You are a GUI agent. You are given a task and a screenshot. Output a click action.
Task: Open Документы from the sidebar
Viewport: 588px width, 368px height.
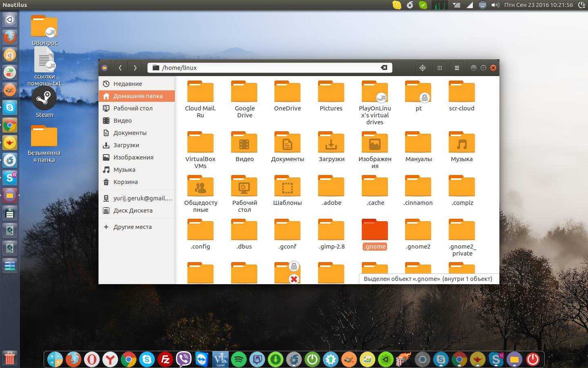pyautogui.click(x=130, y=133)
